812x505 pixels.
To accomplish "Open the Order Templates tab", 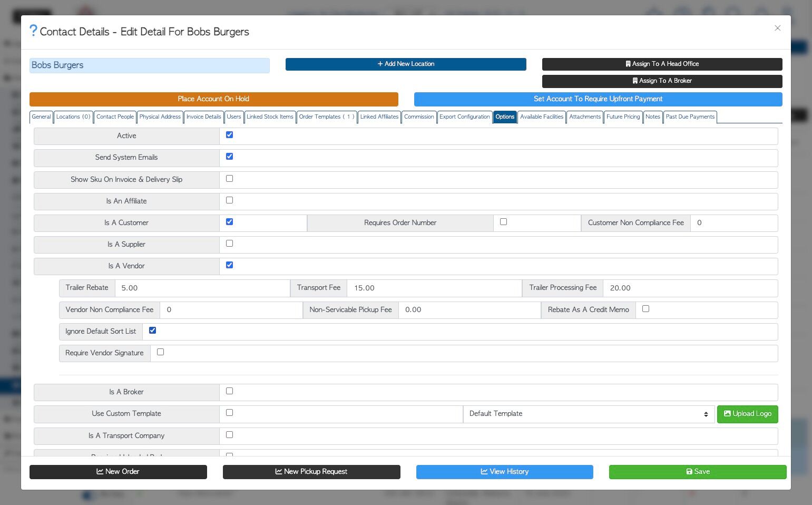I will pos(327,117).
